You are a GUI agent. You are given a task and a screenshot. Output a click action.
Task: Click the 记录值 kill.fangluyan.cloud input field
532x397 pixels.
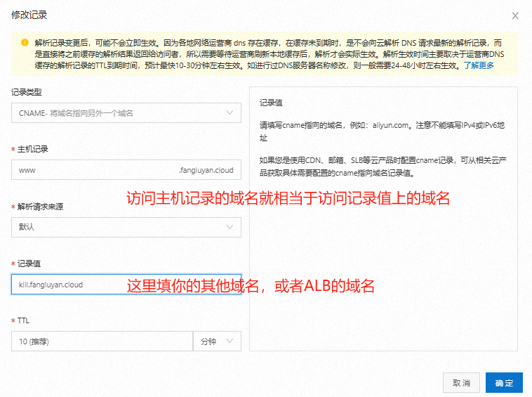[126, 285]
